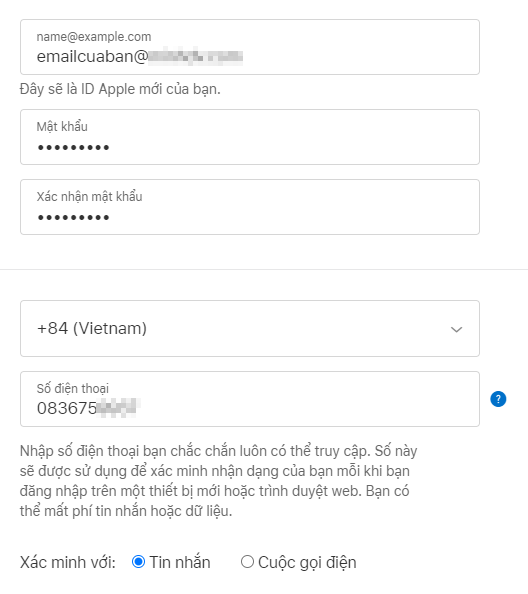The image size is (528, 594).
Task: Click the dots in the Xác nhận mật khẩu field
Action: tap(73, 217)
